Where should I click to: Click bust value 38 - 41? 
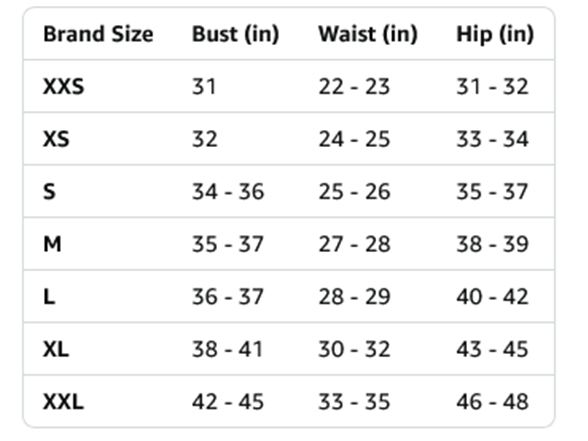(x=227, y=349)
